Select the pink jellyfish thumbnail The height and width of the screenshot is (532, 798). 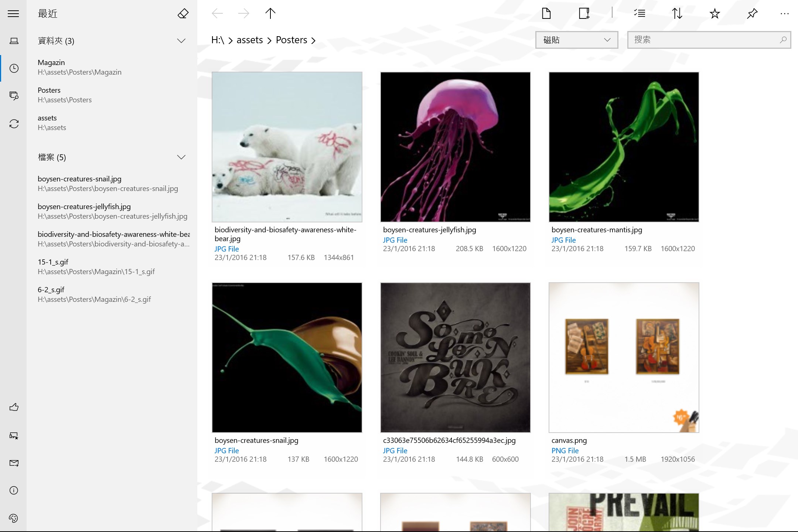tap(456, 147)
